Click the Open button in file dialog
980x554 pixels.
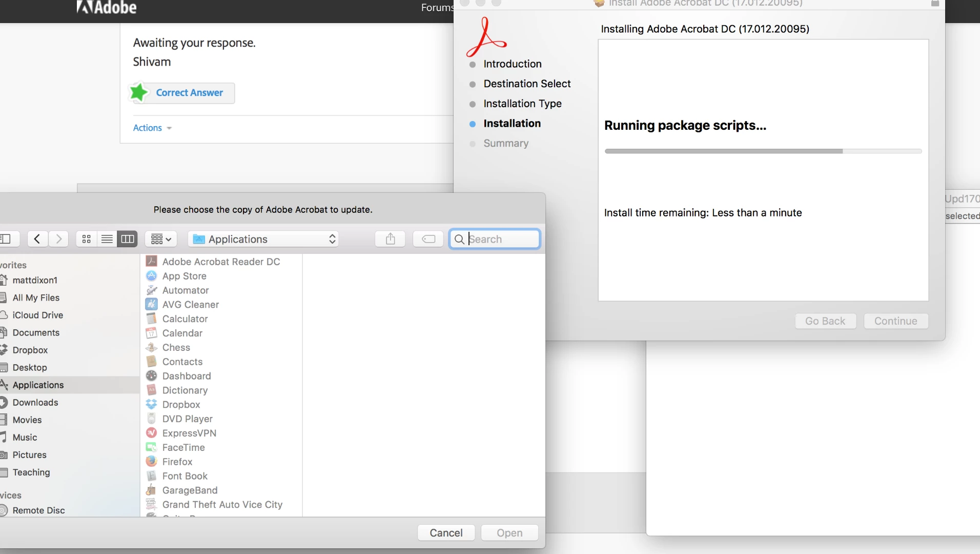[x=509, y=532]
